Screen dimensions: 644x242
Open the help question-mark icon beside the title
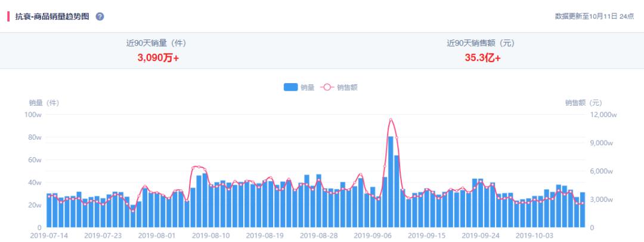pos(100,17)
